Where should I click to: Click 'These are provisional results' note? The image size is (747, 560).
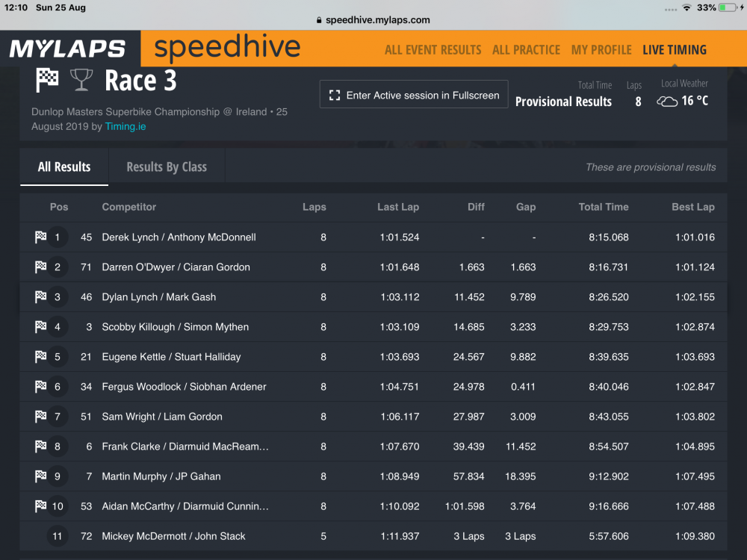pos(651,167)
